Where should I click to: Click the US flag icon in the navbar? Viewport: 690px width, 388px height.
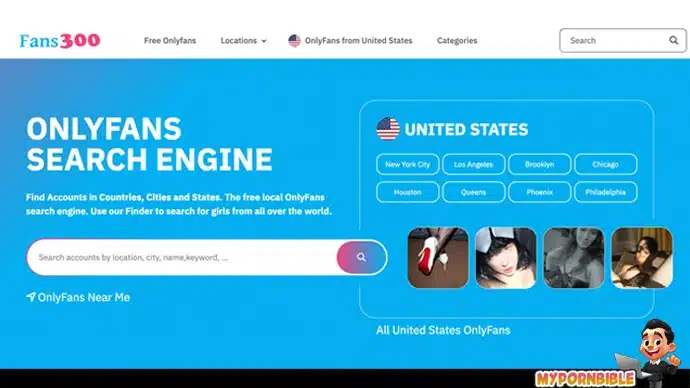pyautogui.click(x=294, y=40)
